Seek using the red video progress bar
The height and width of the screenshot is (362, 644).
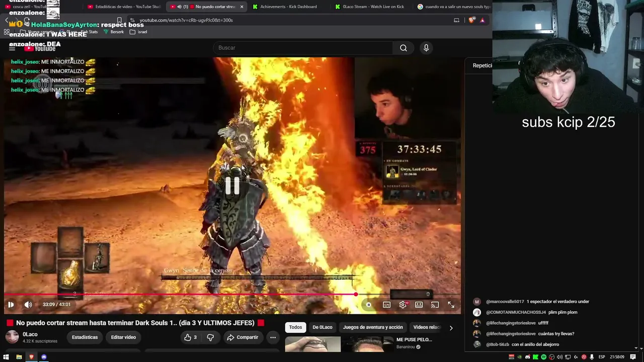(x=232, y=295)
